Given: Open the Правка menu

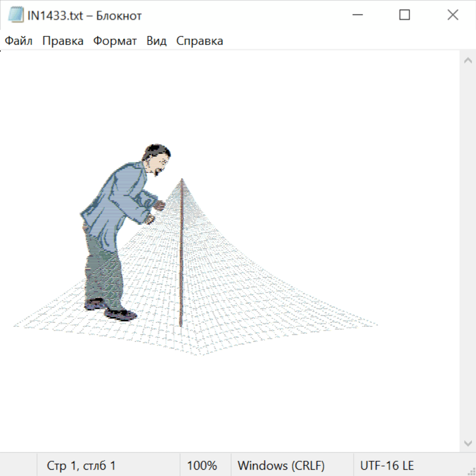Looking at the screenshot, I should 62,41.
